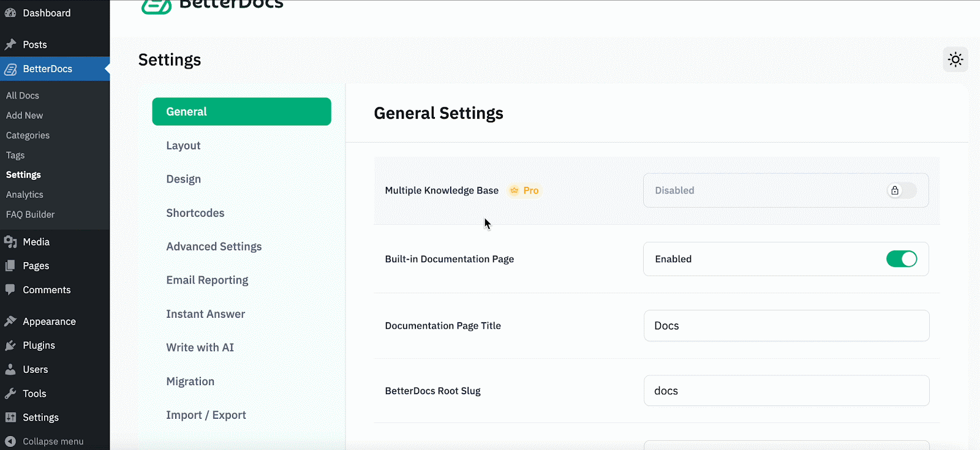Viewport: 980px width, 450px height.
Task: Click the BetterDocs menu icon
Action: (x=10, y=69)
